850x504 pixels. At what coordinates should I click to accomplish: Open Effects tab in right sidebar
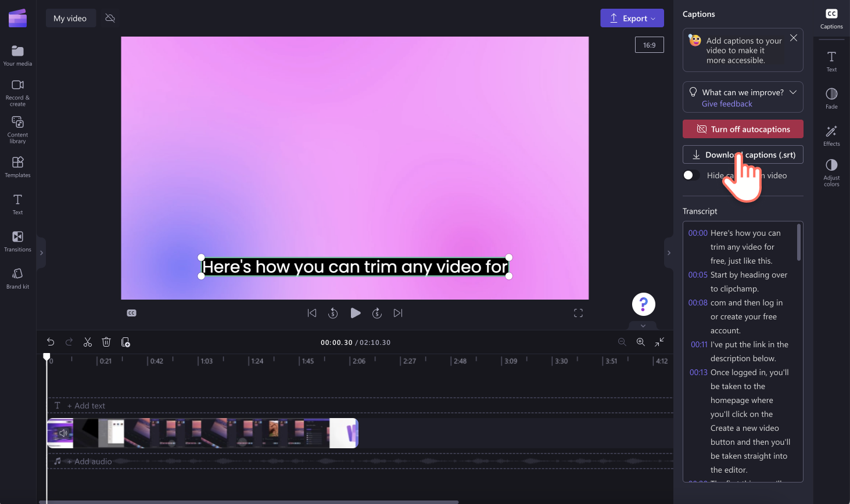831,135
